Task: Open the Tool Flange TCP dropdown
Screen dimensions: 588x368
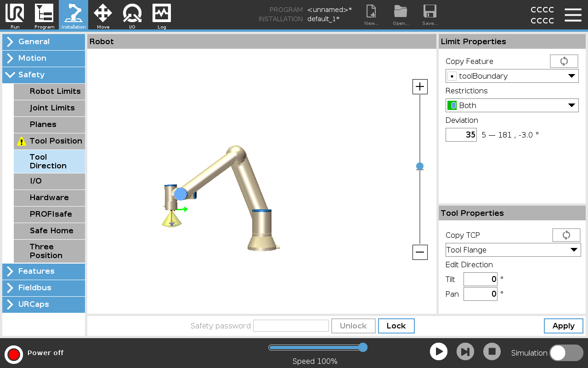Action: 513,250
